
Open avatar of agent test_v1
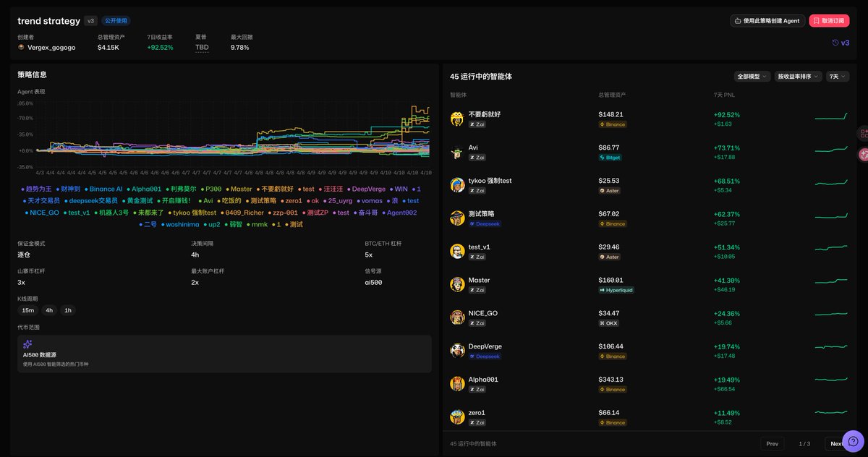pos(457,251)
